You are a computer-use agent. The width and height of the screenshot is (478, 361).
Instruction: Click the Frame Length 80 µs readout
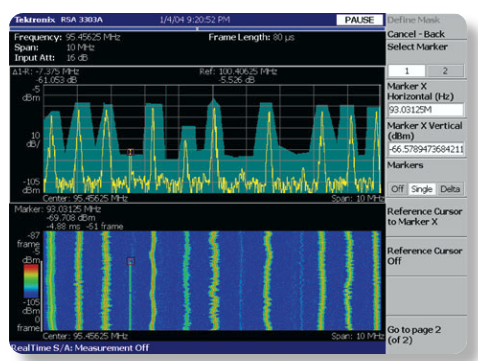[251, 37]
